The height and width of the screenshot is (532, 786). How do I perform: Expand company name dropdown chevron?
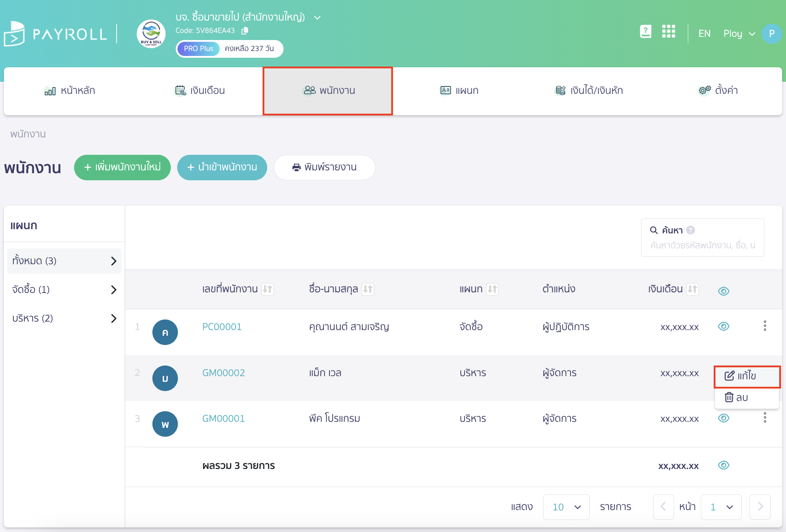point(318,17)
